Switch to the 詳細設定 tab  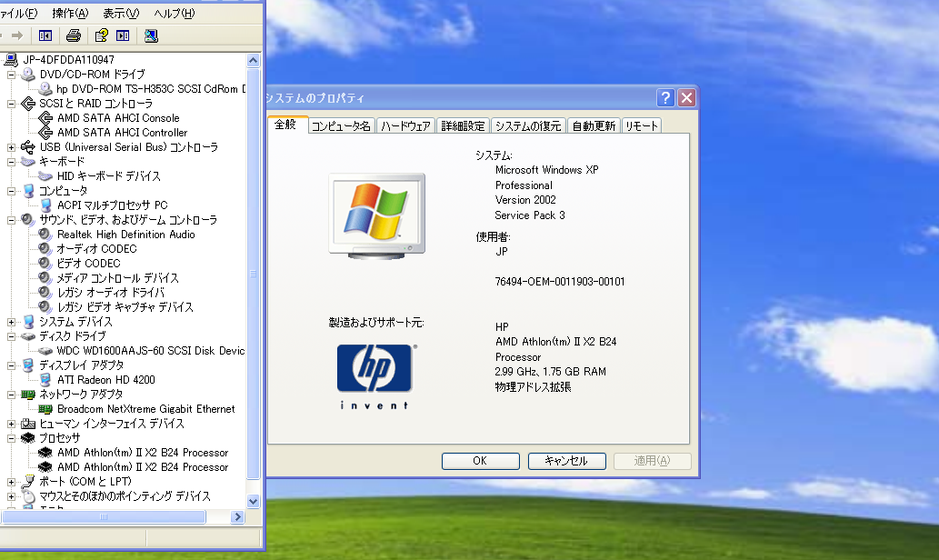coord(463,125)
